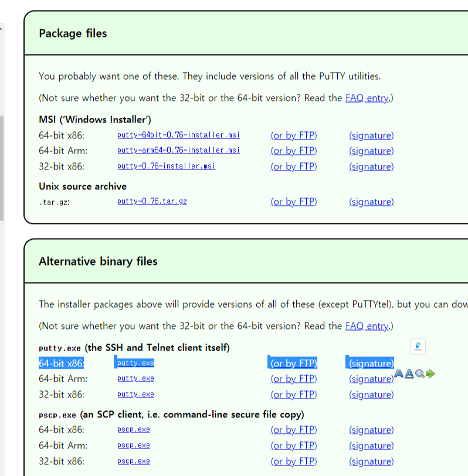Open the signature for 64-bit Arm pscp.exe
The width and height of the screenshot is (468, 476).
point(371,446)
